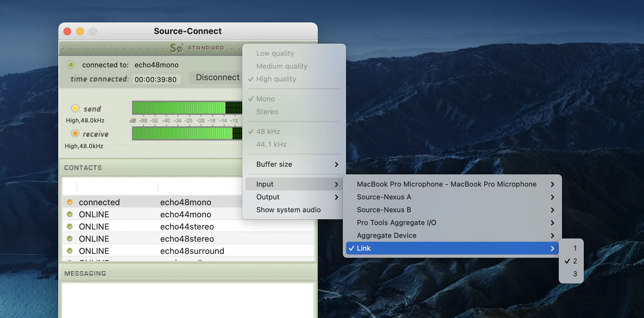
Task: Expand Pro Tools Aggregate I/O device
Action: coord(452,222)
